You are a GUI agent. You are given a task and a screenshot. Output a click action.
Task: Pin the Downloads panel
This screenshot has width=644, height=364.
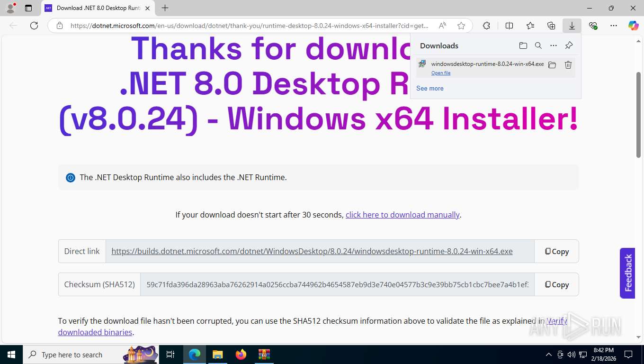569,45
